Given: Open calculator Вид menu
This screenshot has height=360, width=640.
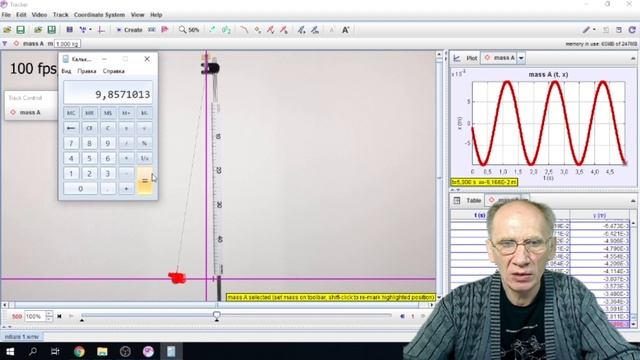Looking at the screenshot, I should coord(66,71).
